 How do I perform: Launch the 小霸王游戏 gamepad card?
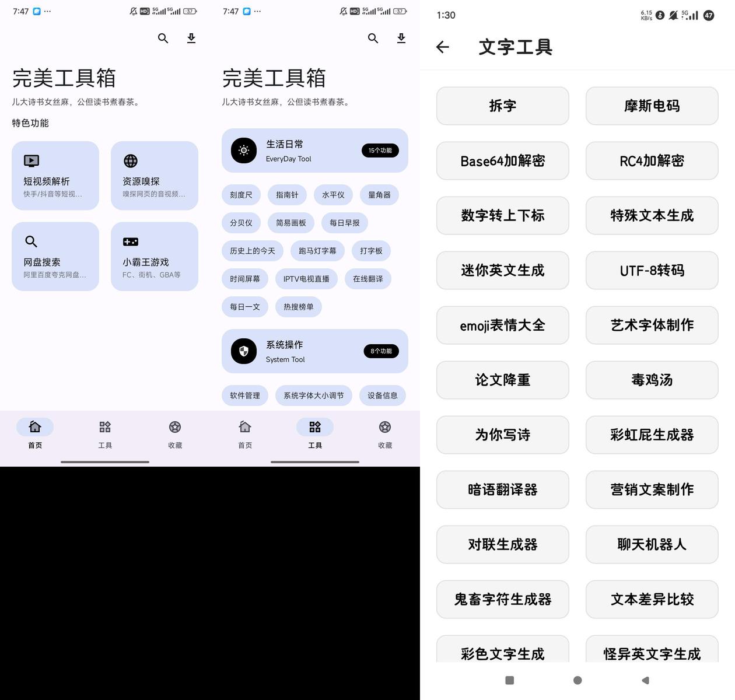click(x=154, y=256)
